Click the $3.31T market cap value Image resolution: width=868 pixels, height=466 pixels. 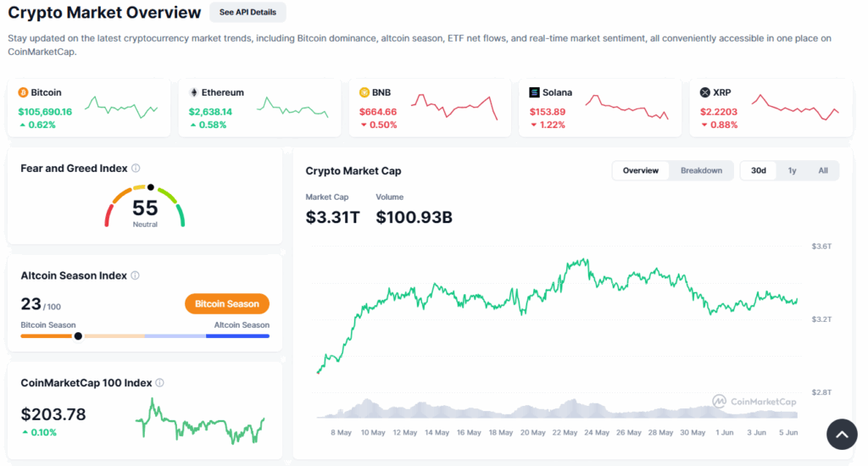click(332, 217)
